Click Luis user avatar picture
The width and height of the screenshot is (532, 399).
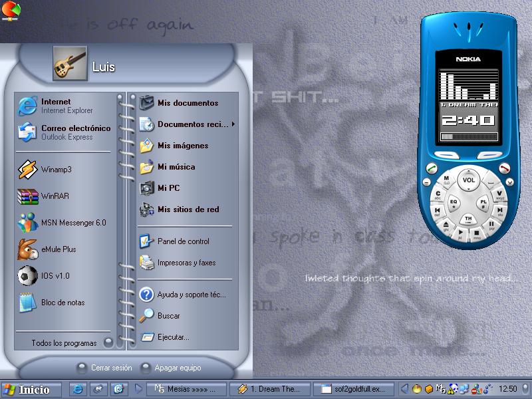click(x=70, y=64)
